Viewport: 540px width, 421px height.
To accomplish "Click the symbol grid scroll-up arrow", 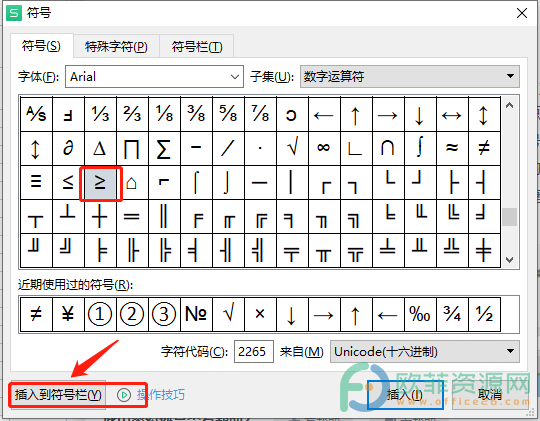I will (x=510, y=105).
